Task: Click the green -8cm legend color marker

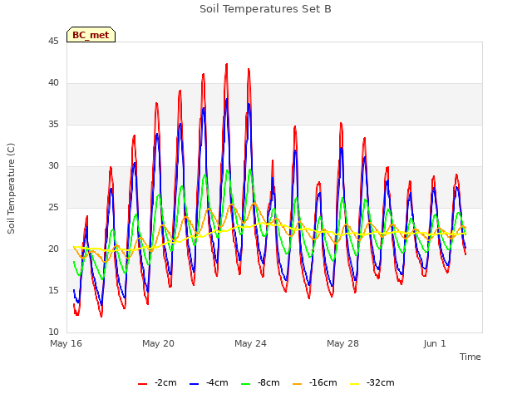Action: pos(246,384)
